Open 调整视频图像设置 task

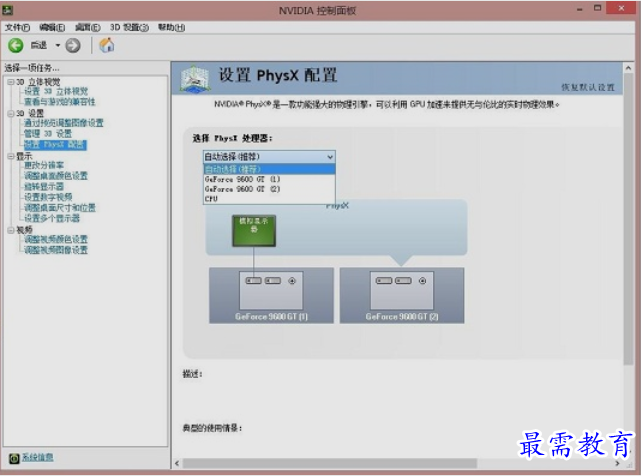56,250
